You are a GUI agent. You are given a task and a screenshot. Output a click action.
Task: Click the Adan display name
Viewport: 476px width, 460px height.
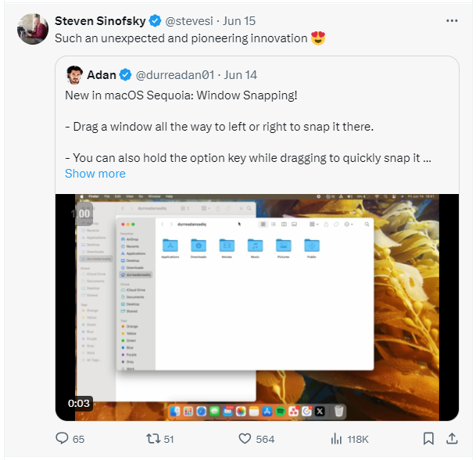(x=102, y=75)
